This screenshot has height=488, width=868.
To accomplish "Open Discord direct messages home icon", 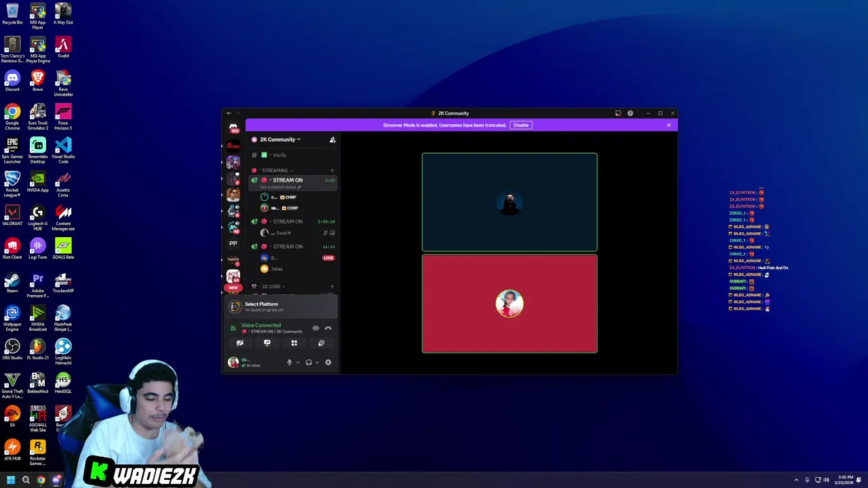I will (233, 127).
